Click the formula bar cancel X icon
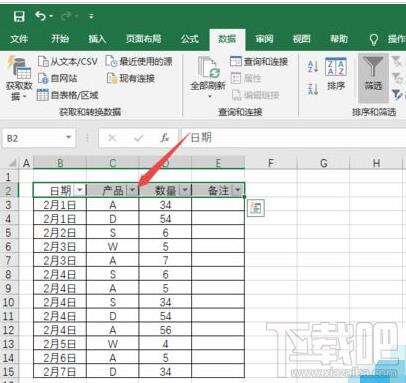The height and width of the screenshot is (383, 406). click(112, 138)
